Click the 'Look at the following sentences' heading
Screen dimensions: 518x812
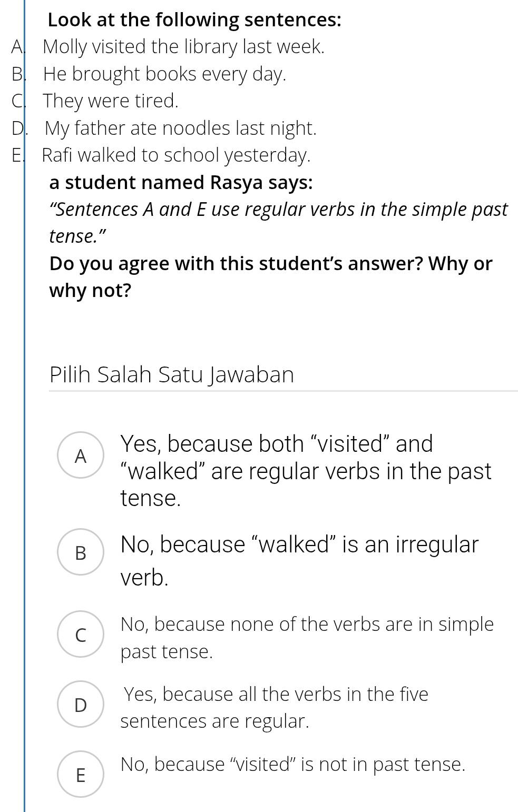pos(194,20)
